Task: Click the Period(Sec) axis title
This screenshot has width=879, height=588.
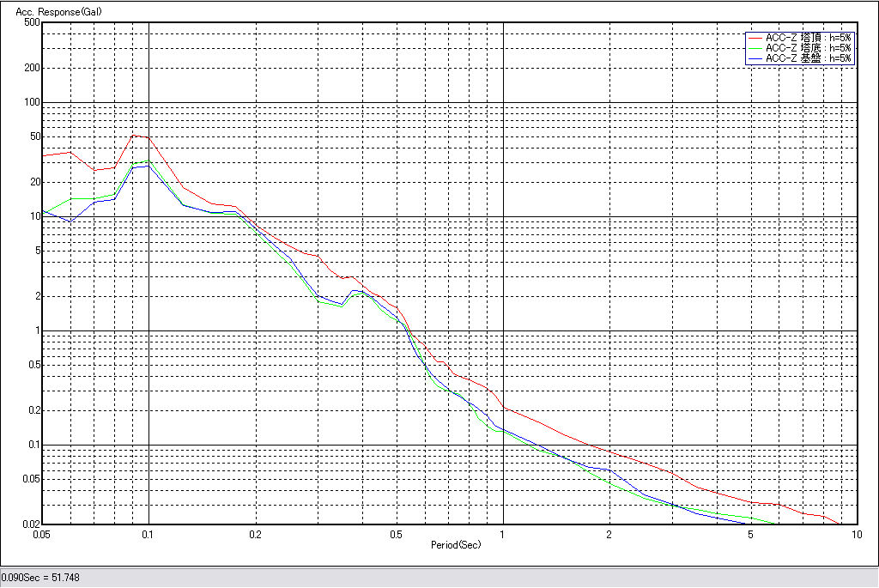Action: tap(456, 545)
